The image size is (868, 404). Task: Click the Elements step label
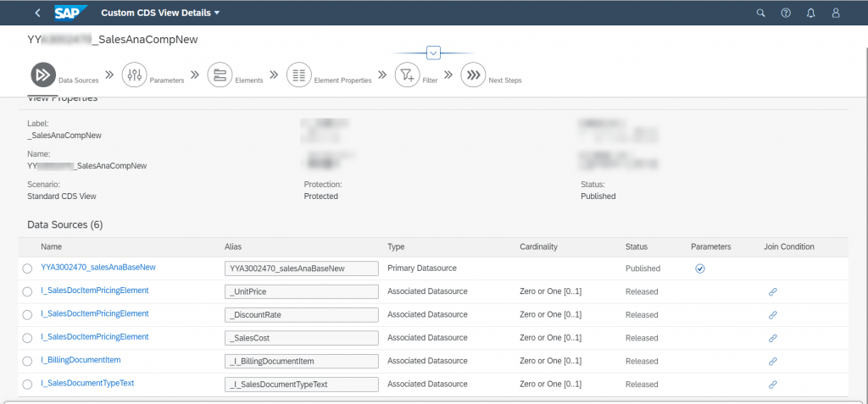click(x=249, y=80)
